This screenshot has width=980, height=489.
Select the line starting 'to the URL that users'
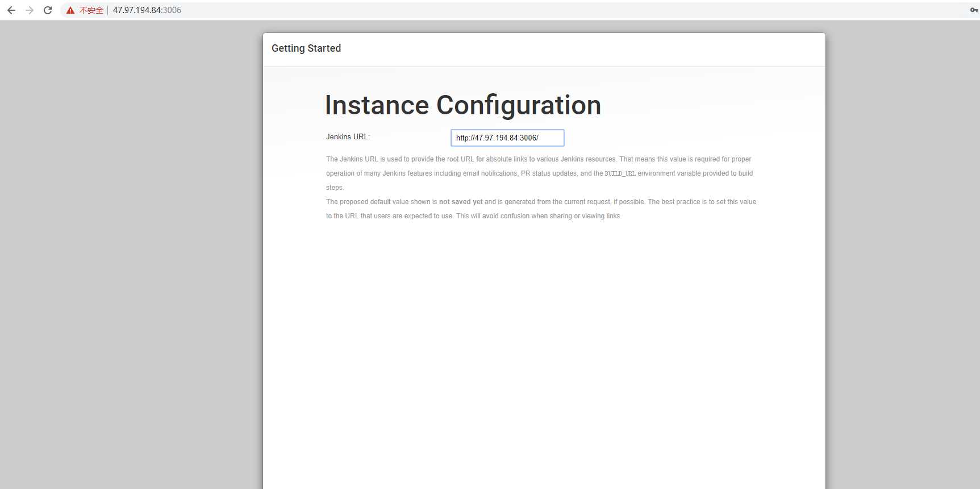pos(474,216)
